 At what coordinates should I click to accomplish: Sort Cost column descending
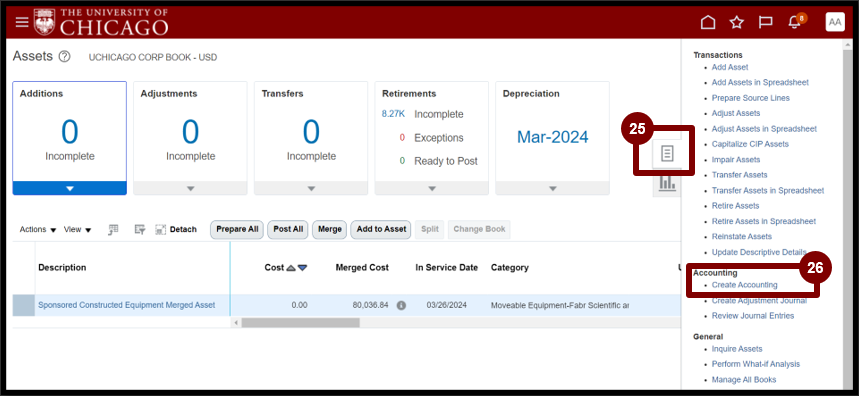[x=302, y=268]
